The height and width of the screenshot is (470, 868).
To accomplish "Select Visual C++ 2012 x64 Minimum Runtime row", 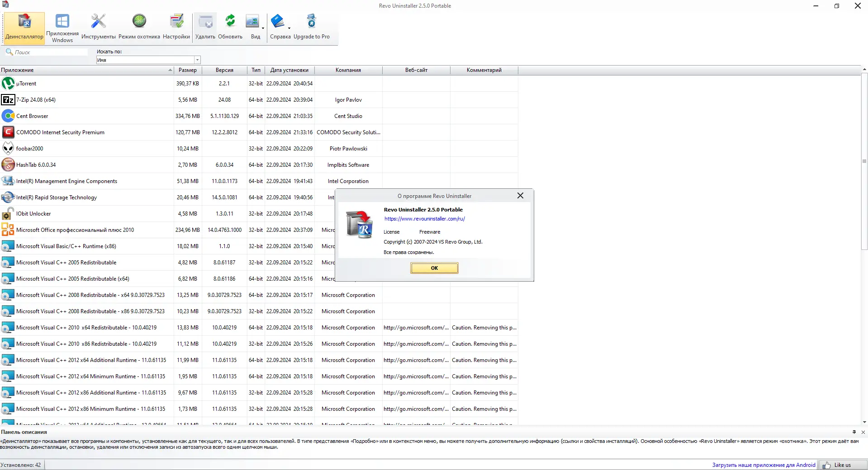I will [x=259, y=376].
